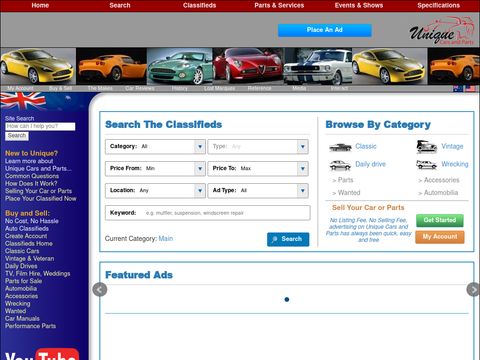Click the green Get Started button

pos(440,220)
